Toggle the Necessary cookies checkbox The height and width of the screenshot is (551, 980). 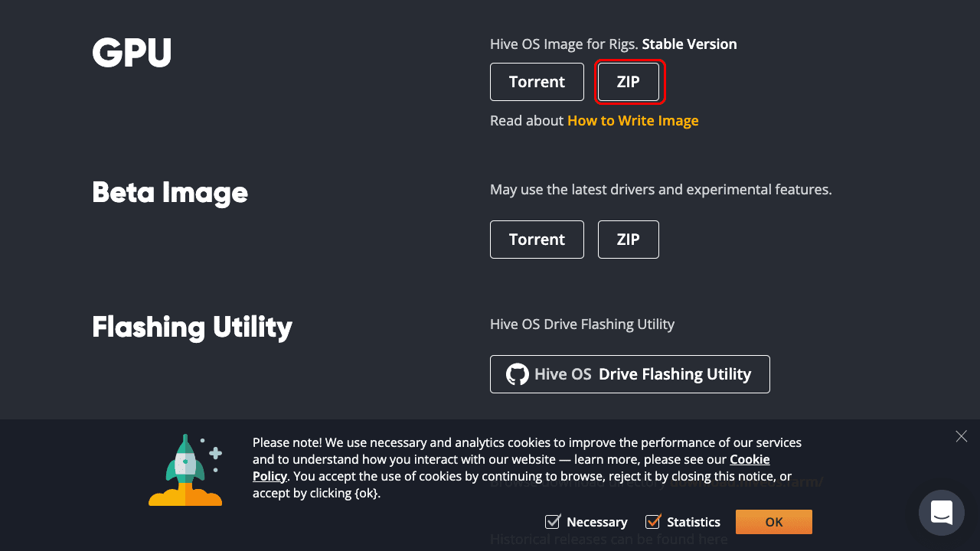552,522
